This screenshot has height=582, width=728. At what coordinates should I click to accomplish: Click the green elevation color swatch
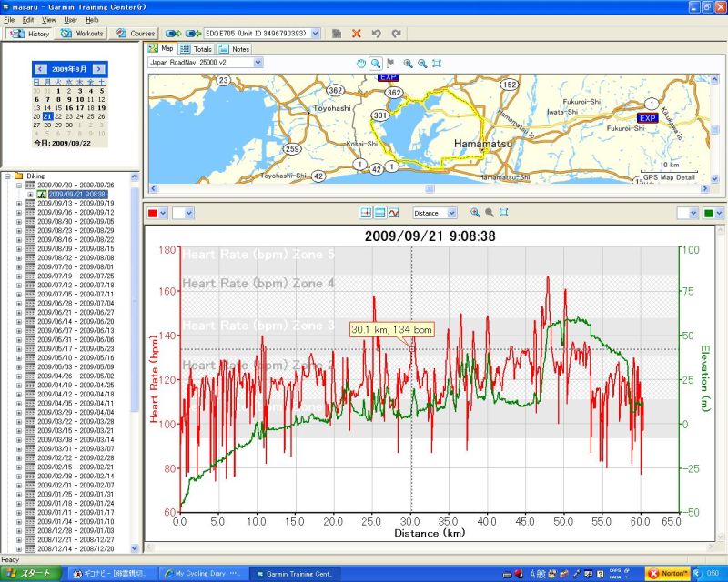pyautogui.click(x=709, y=213)
